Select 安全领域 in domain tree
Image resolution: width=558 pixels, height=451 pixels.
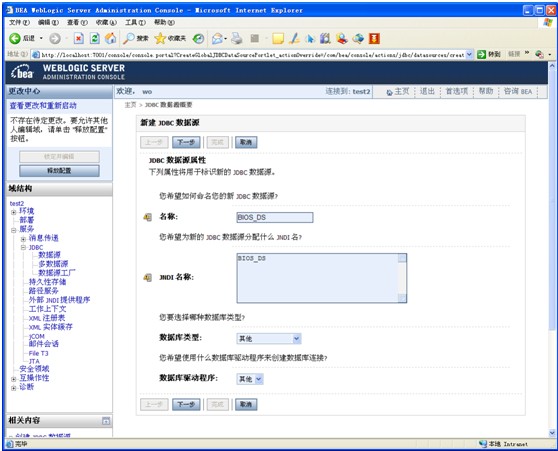point(34,369)
